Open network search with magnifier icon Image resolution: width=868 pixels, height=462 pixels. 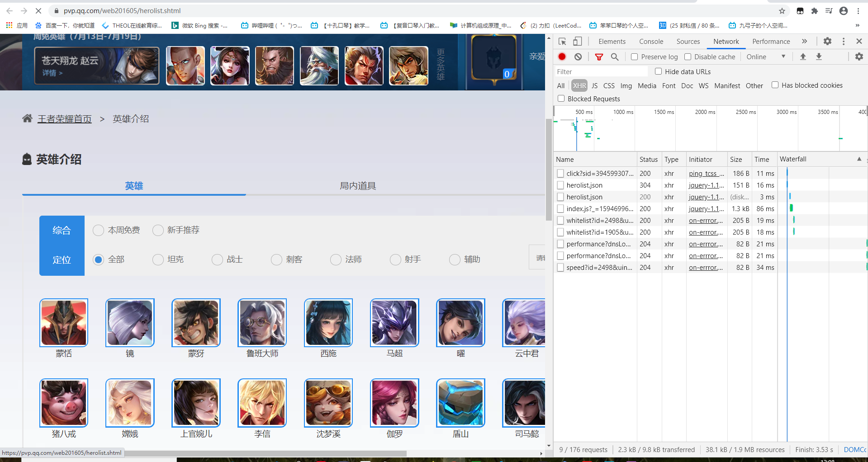615,57
